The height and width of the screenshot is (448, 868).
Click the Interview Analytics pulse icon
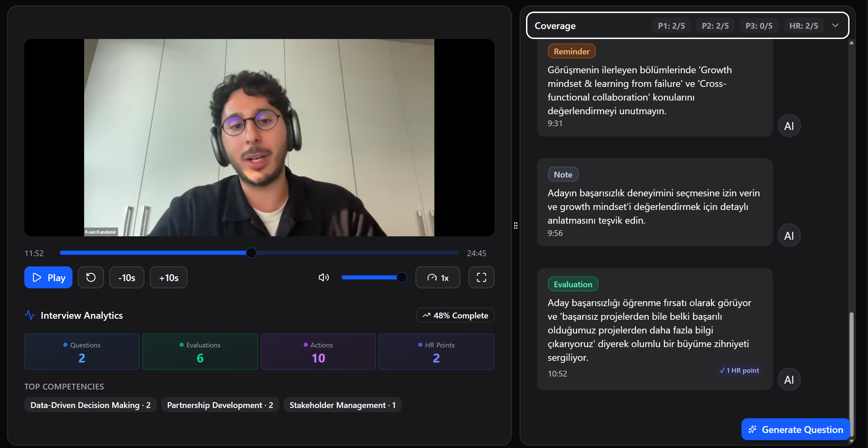(x=30, y=315)
